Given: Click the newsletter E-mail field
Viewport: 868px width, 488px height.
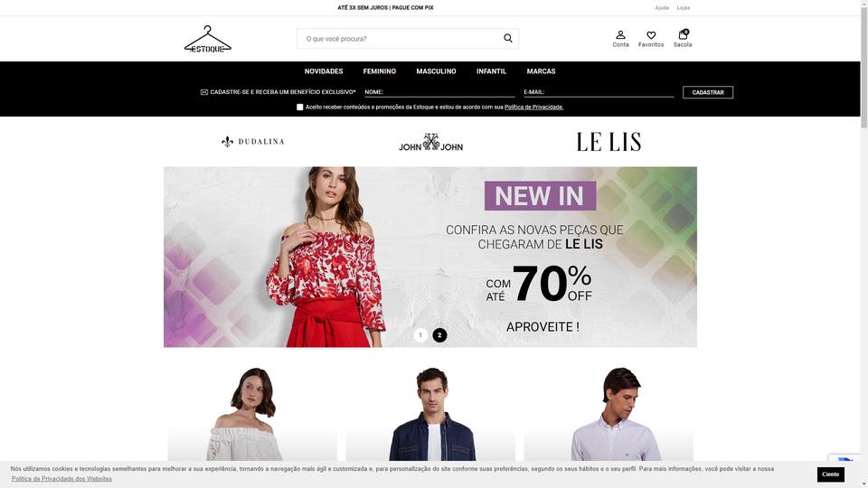Looking at the screenshot, I should (x=599, y=92).
